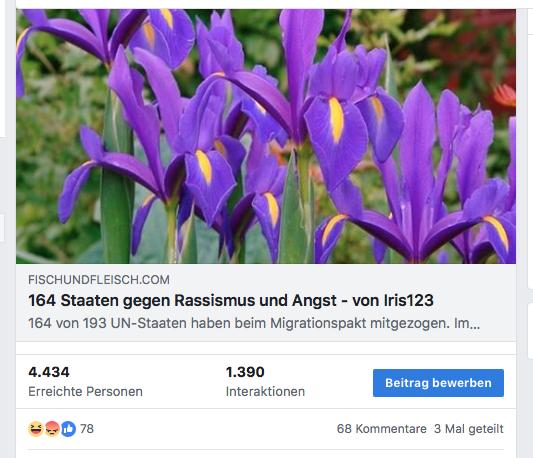Click the Haha laughing reaction emoji
This screenshot has height=458, width=533.
[35, 429]
